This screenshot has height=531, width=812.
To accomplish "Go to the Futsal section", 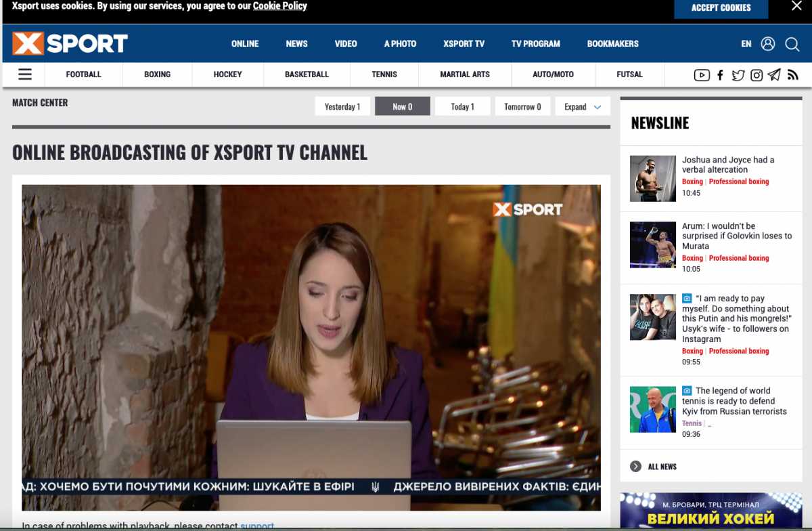I will 630,75.
